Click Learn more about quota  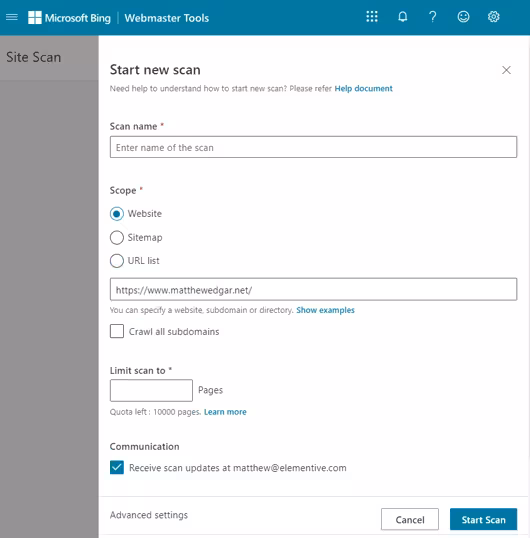click(x=225, y=412)
